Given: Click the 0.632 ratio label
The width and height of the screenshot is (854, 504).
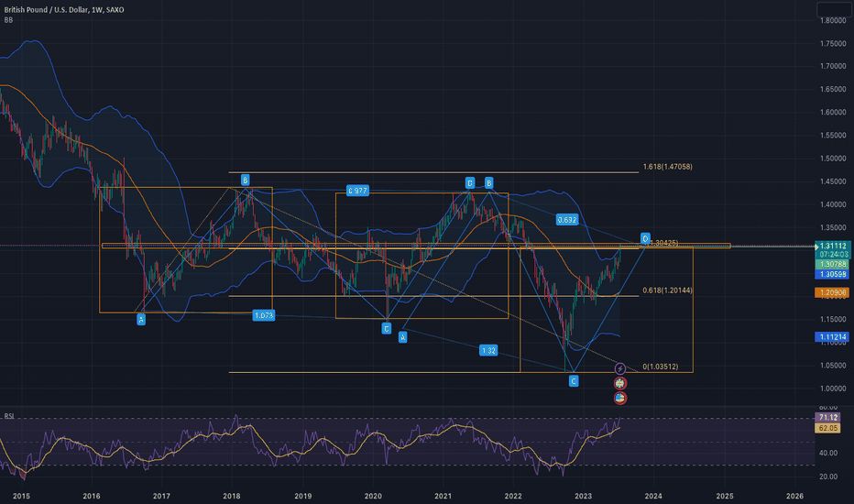Looking at the screenshot, I should point(566,220).
